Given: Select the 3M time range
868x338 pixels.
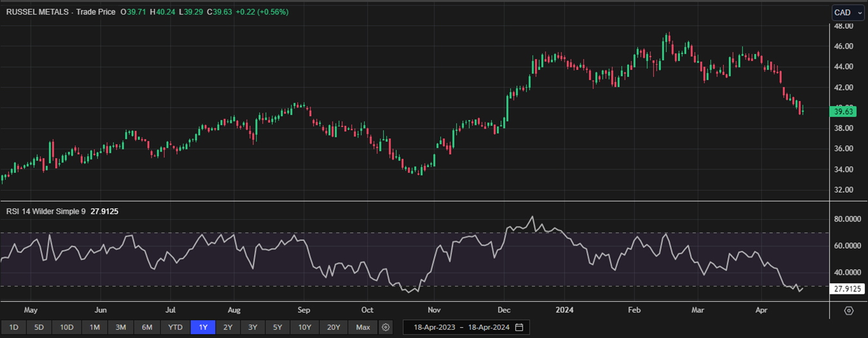Looking at the screenshot, I should 120,327.
